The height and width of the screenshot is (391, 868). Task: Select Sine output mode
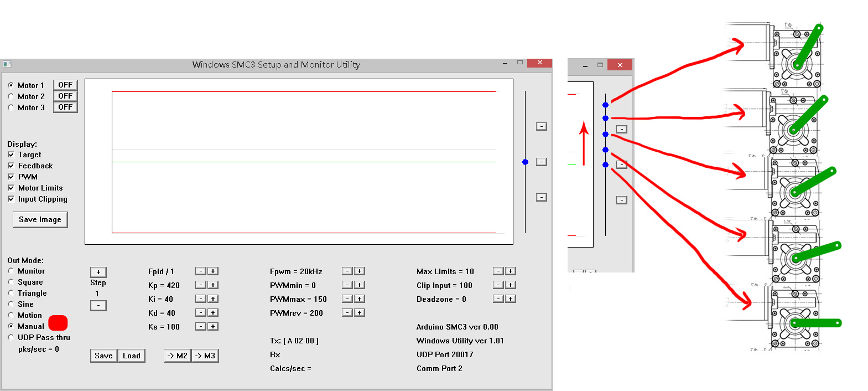click(x=11, y=304)
